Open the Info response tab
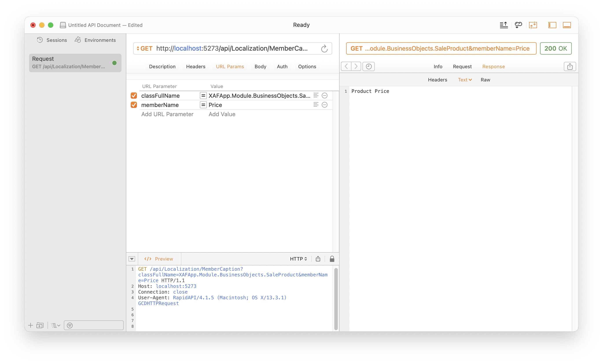This screenshot has width=603, height=364. (438, 67)
